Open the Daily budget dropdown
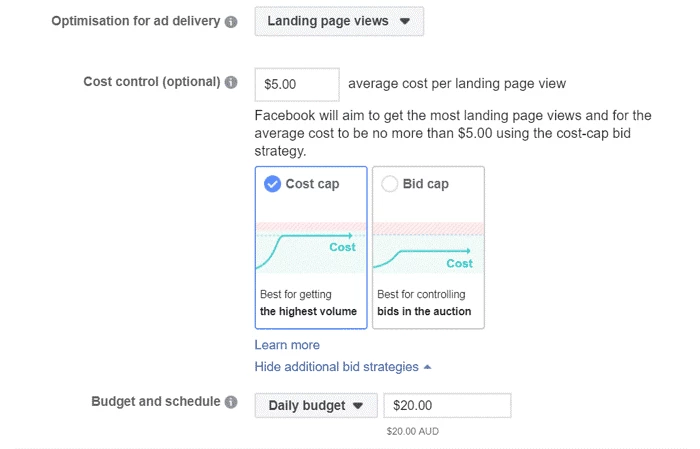Image resolution: width=700 pixels, height=449 pixels. 316,405
